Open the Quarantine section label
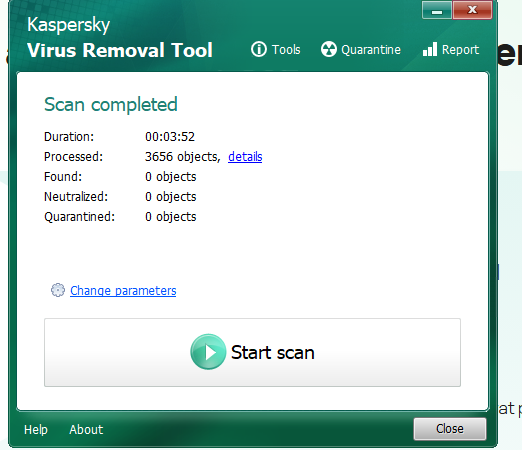The image size is (522, 450). 371,50
